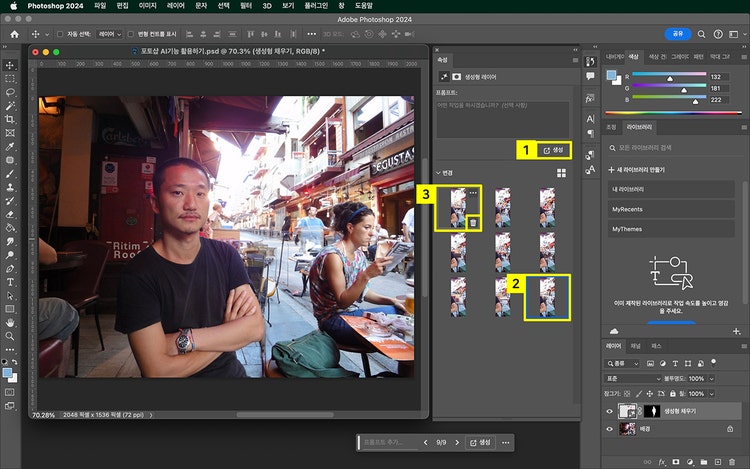Toggle the 변형 컨트롤 표시 checkbox
This screenshot has width=750, height=469.
(x=129, y=34)
